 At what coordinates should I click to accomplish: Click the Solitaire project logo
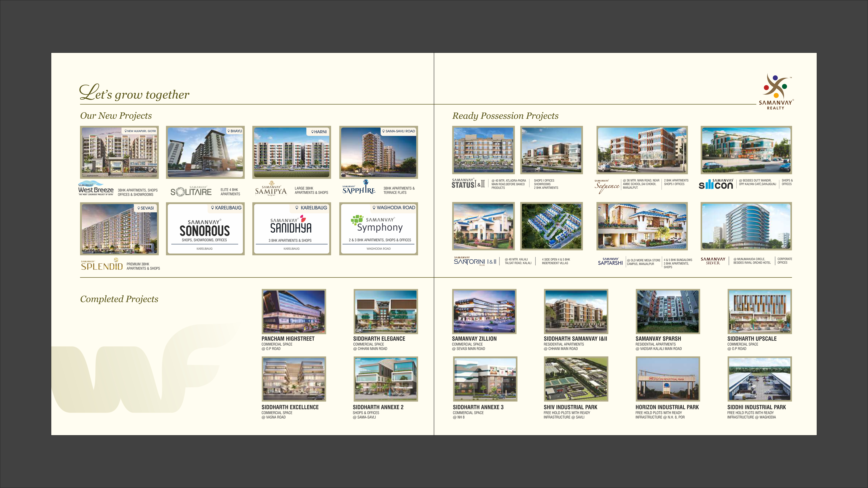pos(191,191)
